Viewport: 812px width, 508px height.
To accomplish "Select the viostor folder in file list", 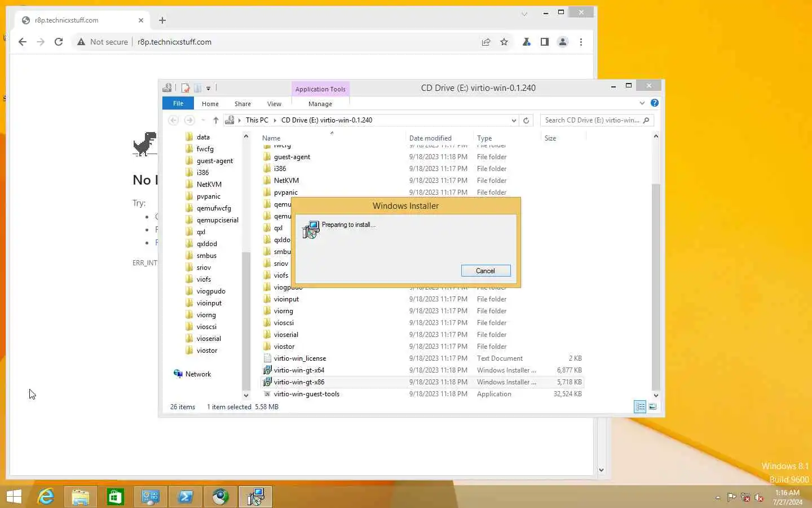I will tap(284, 347).
